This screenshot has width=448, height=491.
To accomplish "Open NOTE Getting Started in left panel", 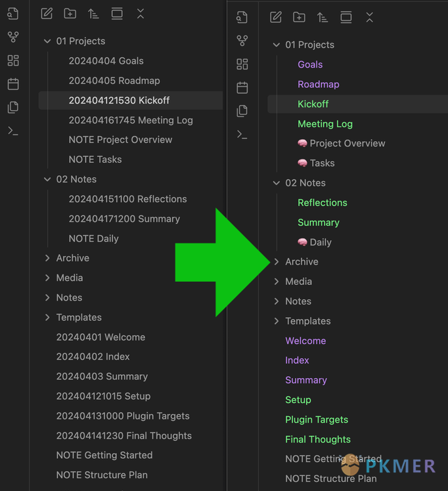I will (x=104, y=455).
